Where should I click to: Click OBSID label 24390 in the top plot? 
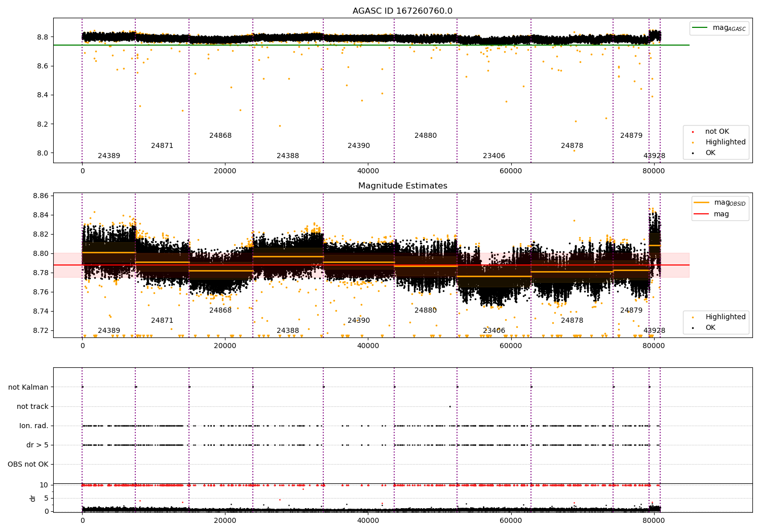click(359, 146)
